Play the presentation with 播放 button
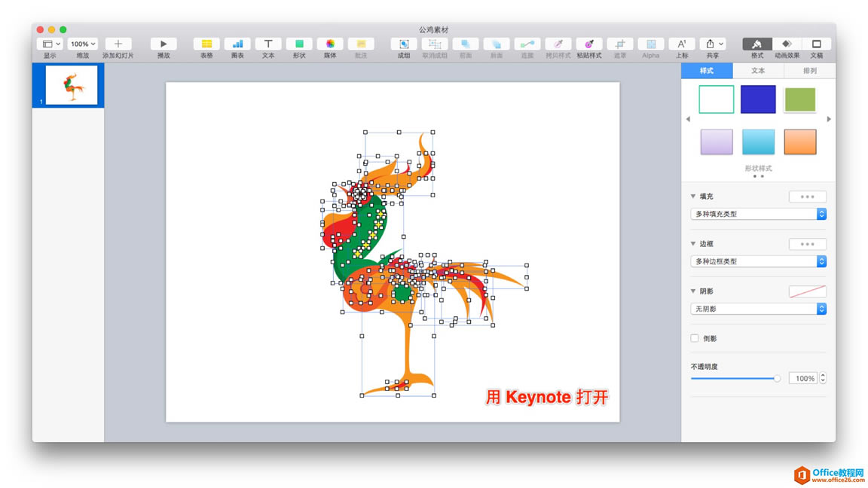Image resolution: width=868 pixels, height=488 pixels. (x=164, y=45)
